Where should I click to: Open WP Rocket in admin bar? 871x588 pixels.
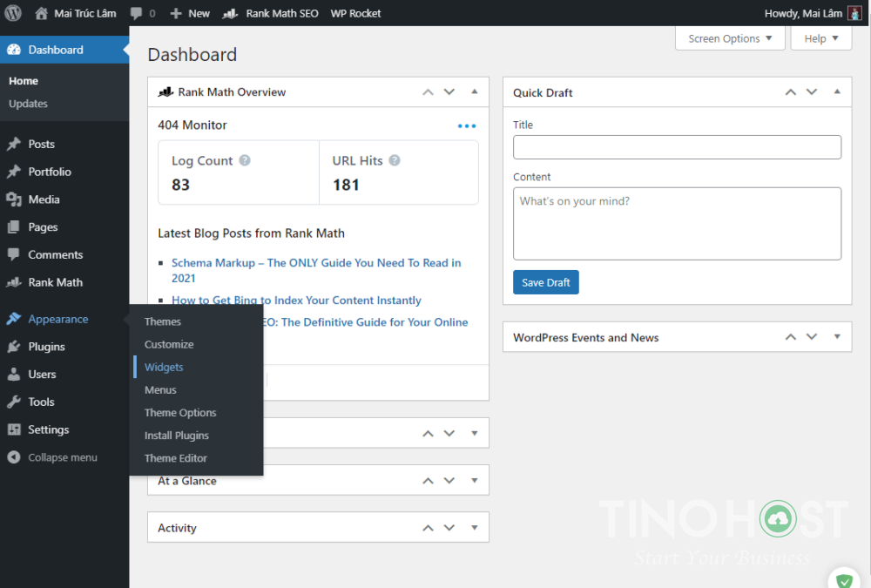355,13
